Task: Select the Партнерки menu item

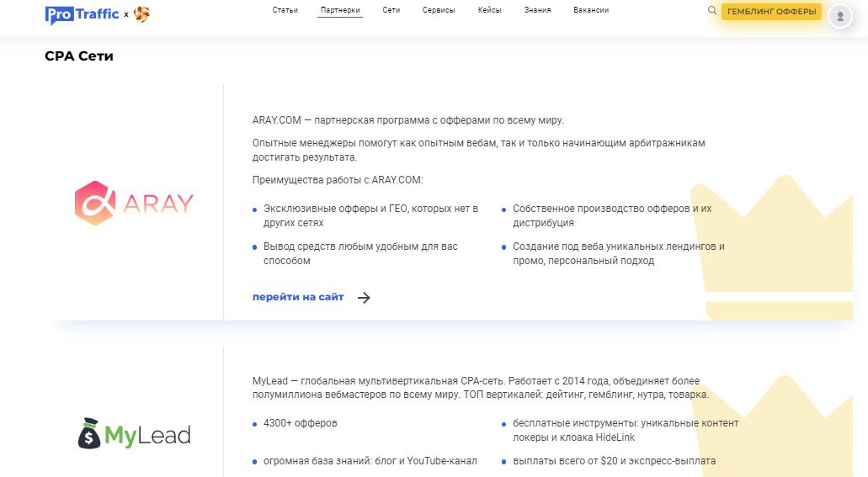Action: [340, 10]
